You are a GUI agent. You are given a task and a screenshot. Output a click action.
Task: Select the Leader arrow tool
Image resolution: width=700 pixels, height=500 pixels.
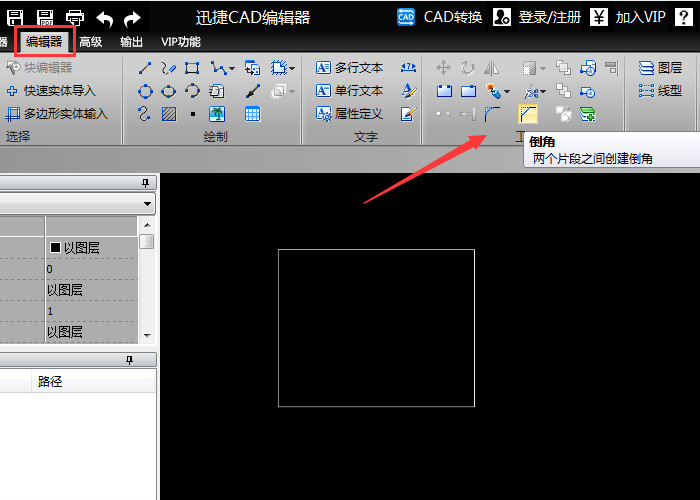253,92
